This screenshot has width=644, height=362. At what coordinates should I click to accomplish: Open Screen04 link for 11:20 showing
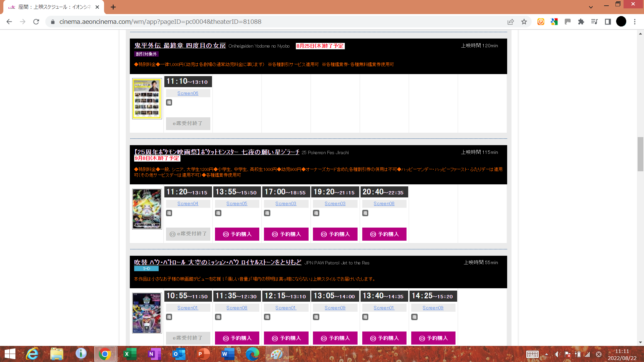click(x=188, y=203)
